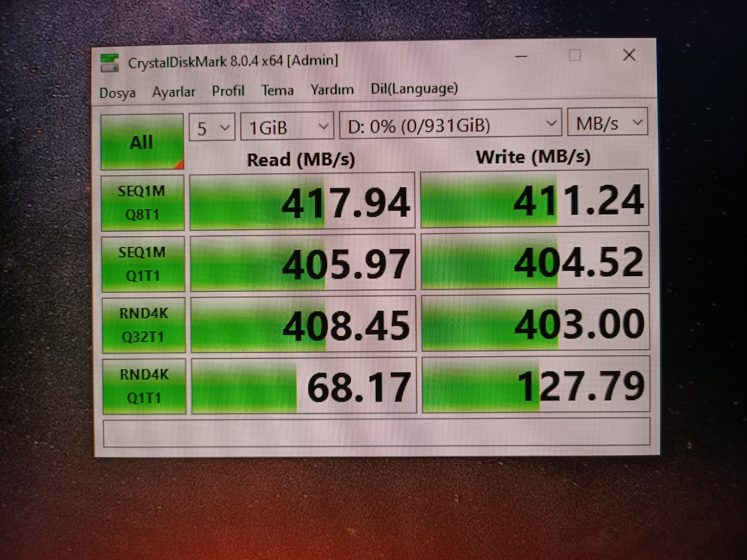747x560 pixels.
Task: Open the Dil(Language) menu
Action: coord(414,89)
